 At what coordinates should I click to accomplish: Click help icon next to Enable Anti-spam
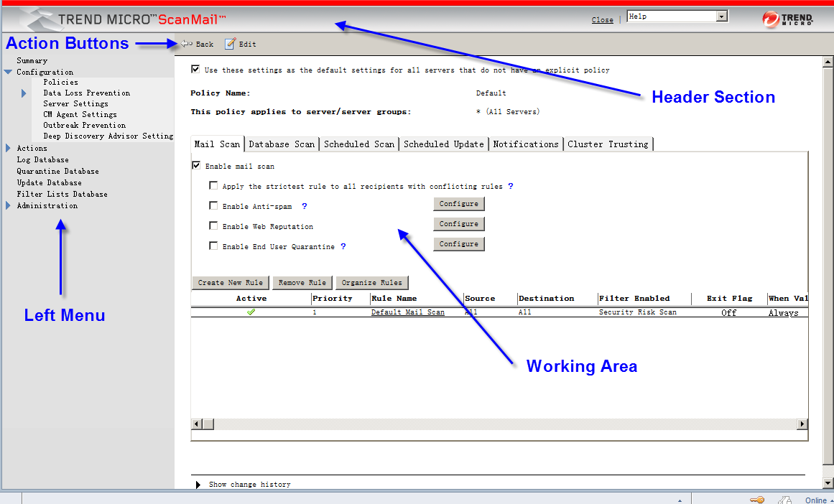click(304, 206)
